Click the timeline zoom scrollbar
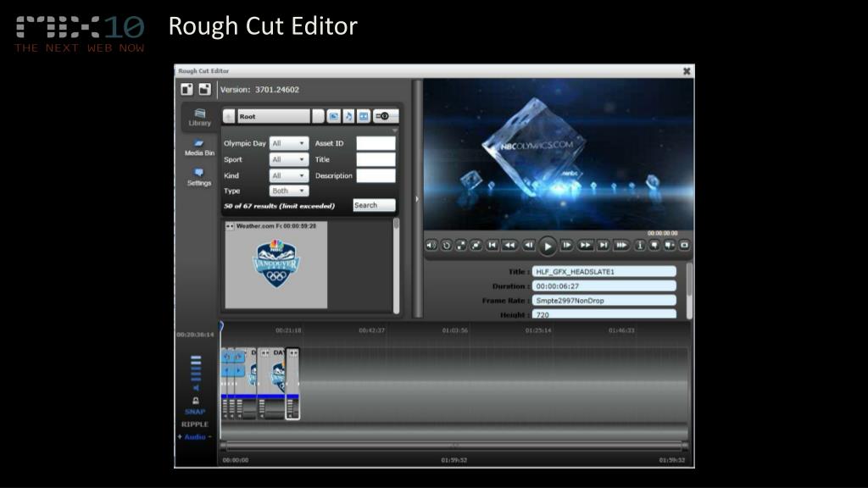The image size is (868, 488). click(x=454, y=445)
